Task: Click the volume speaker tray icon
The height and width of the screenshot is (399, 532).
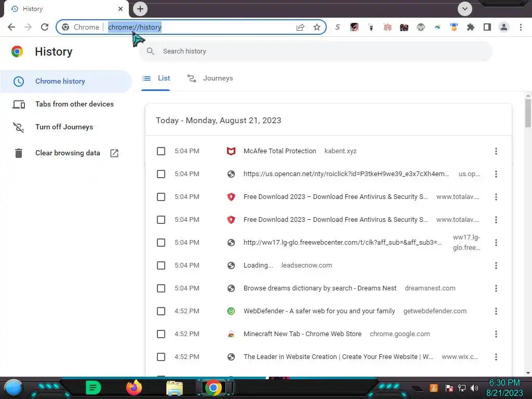Action: click(x=474, y=388)
